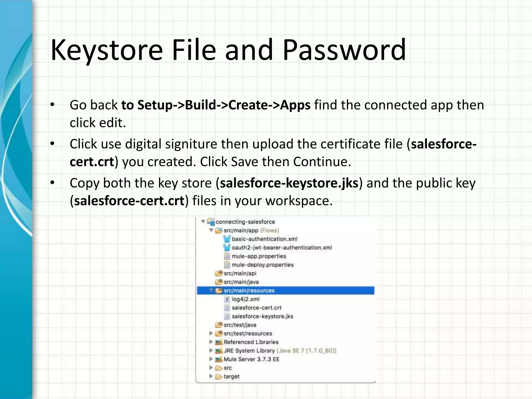Collapse the src/main/resources folder arrow

click(x=211, y=290)
